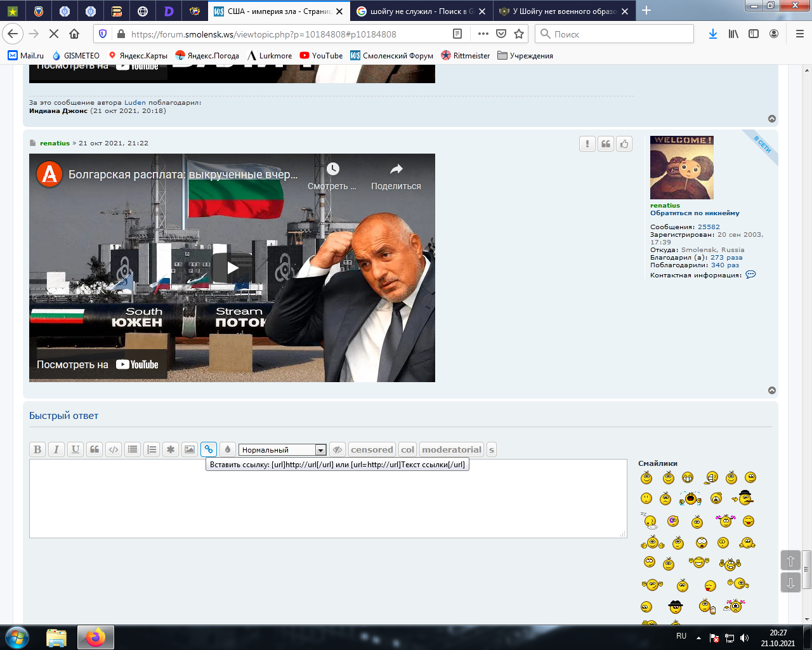Open Luden author link in thanks line

coord(135,102)
